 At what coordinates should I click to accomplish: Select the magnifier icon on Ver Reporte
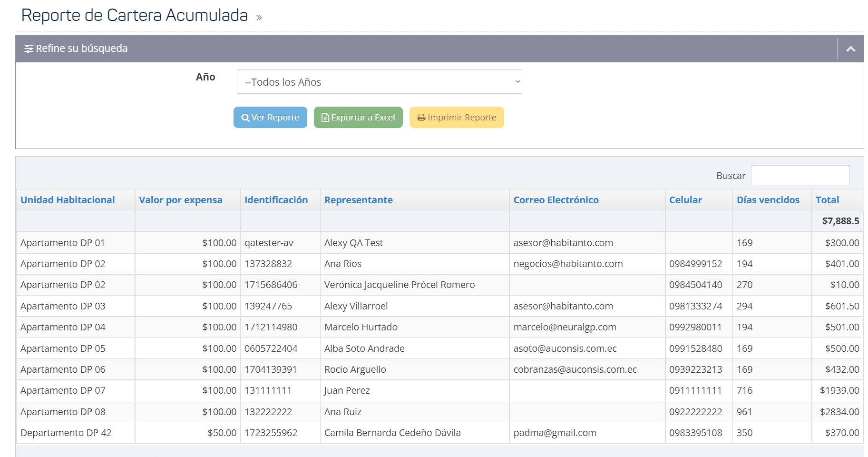pyautogui.click(x=245, y=117)
